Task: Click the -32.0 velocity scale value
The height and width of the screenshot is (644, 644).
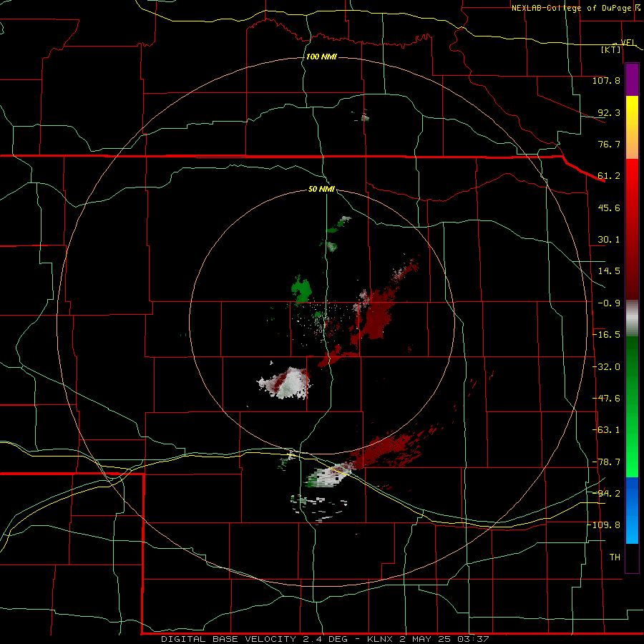Action: [x=606, y=367]
